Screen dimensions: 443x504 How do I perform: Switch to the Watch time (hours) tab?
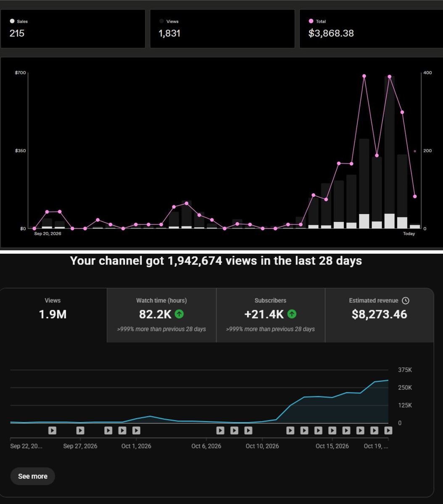(x=161, y=315)
